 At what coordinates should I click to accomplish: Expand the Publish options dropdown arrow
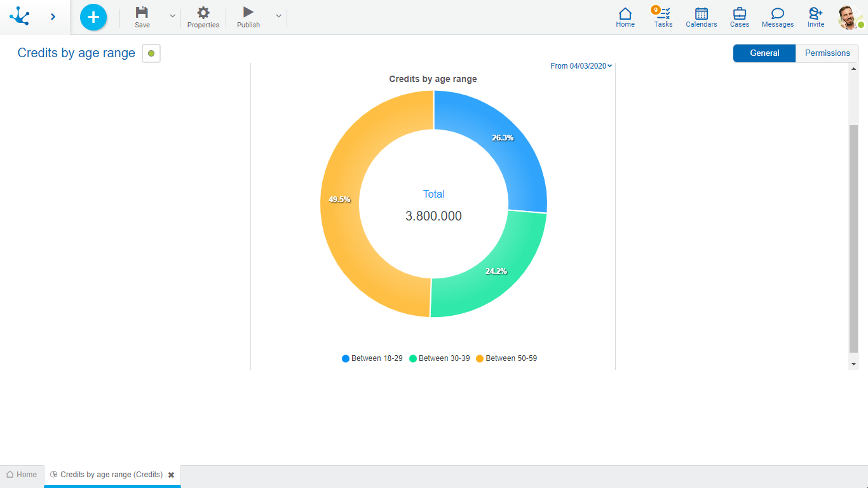(278, 17)
